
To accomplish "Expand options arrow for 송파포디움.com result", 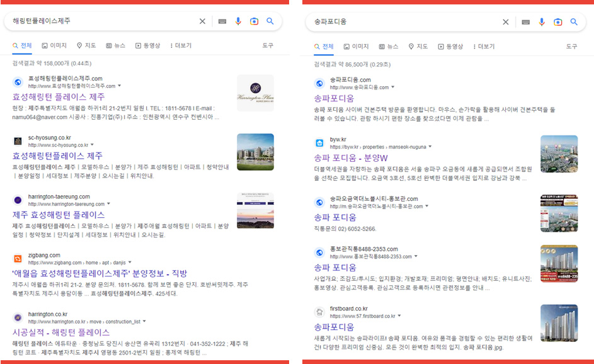I will [x=393, y=88].
